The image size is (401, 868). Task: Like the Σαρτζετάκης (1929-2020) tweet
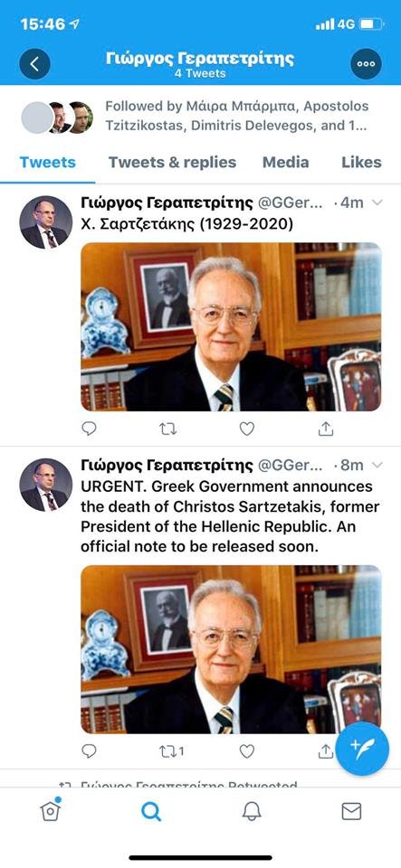(246, 429)
